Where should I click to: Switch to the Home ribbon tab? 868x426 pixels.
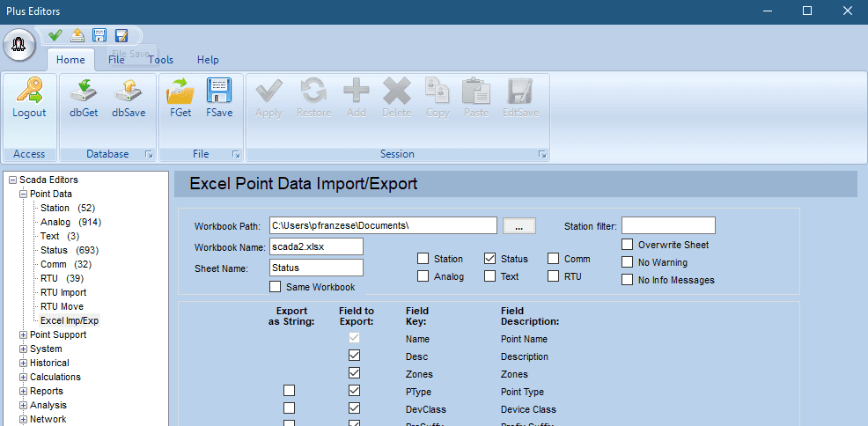(70, 60)
